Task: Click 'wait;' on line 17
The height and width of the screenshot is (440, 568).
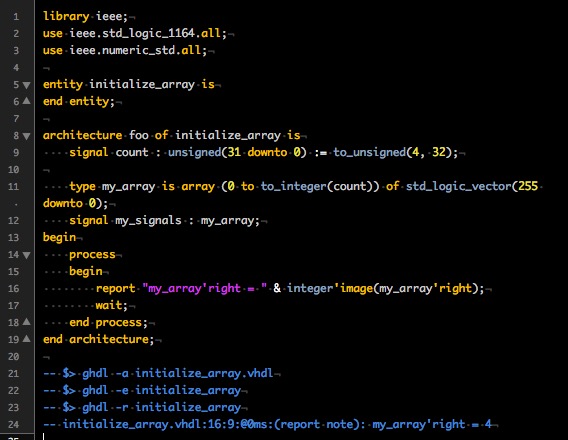Action: point(112,305)
